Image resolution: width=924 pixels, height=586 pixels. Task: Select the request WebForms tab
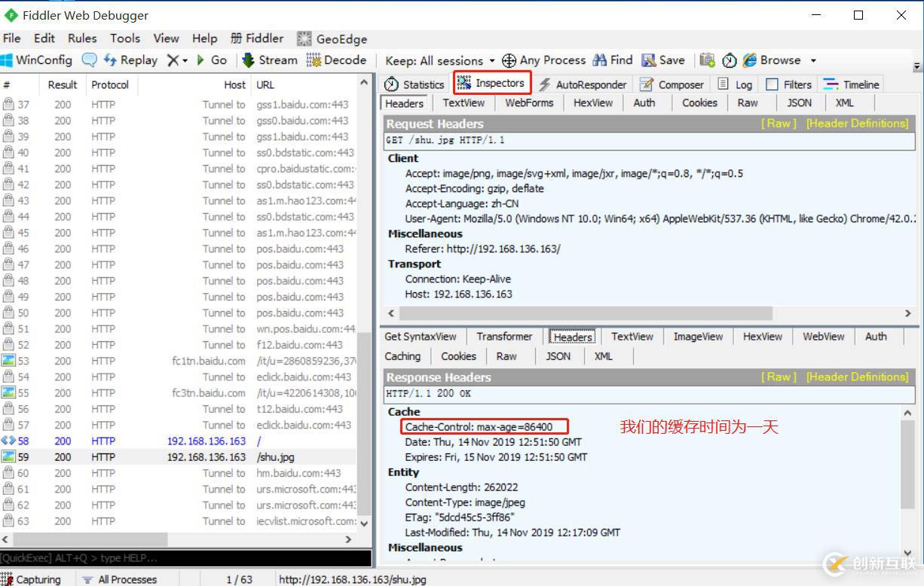[529, 103]
